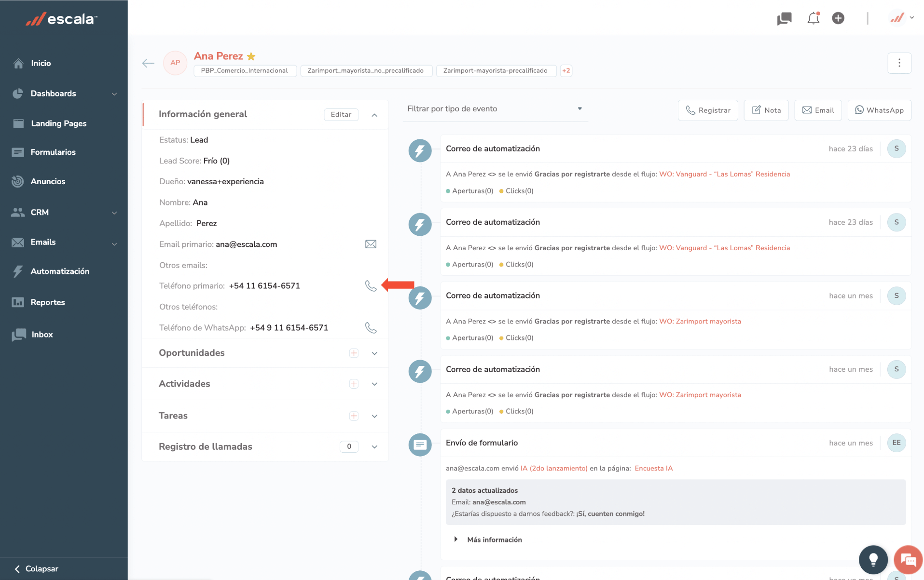Click the lightning icon of third automation email
This screenshot has height=580, width=924.
[420, 297]
